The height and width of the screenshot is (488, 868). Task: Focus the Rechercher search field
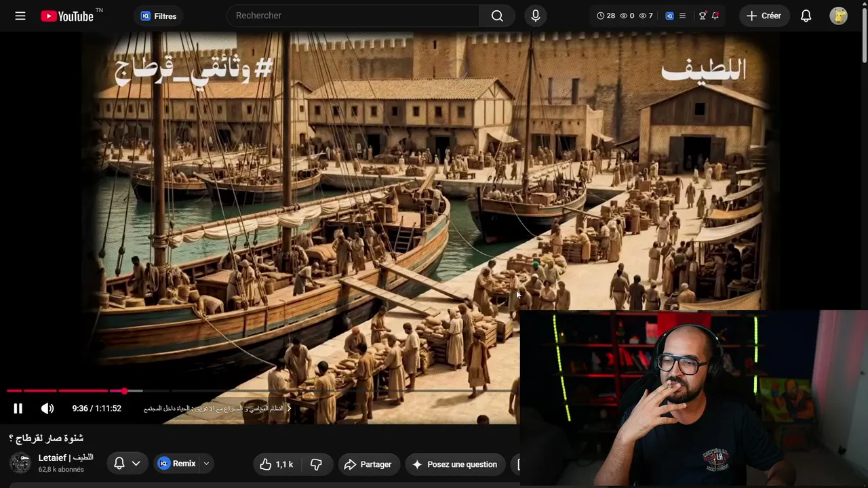353,16
